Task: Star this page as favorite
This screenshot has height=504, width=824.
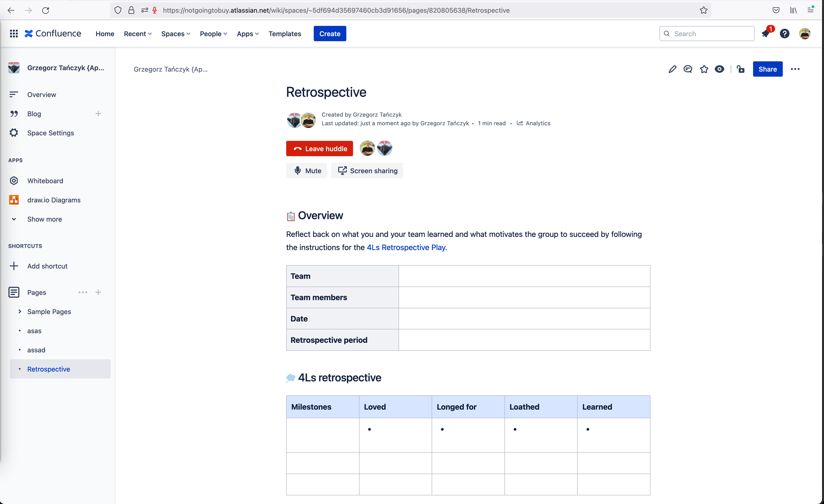Action: coord(704,69)
